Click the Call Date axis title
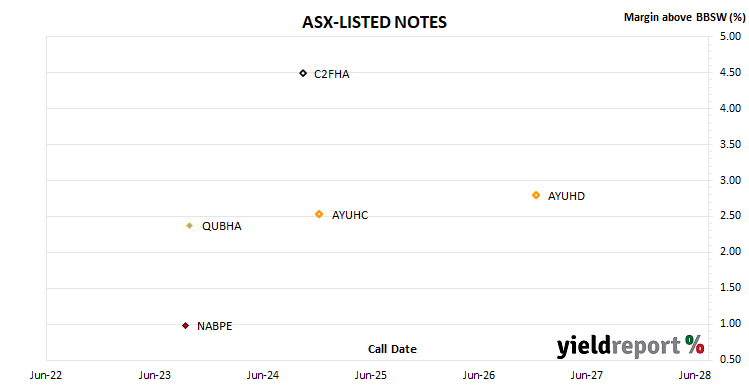Viewport: 749px width, 391px height. (392, 349)
